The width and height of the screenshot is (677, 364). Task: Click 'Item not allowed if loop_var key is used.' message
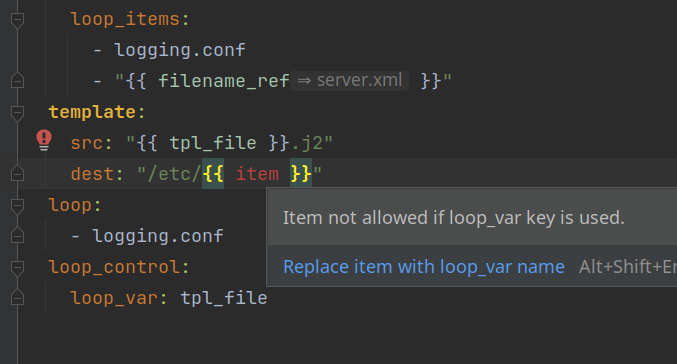[x=453, y=218]
